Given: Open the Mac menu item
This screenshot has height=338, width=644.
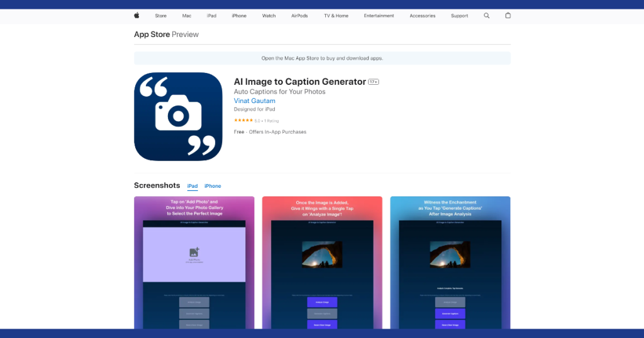Looking at the screenshot, I should click(187, 16).
